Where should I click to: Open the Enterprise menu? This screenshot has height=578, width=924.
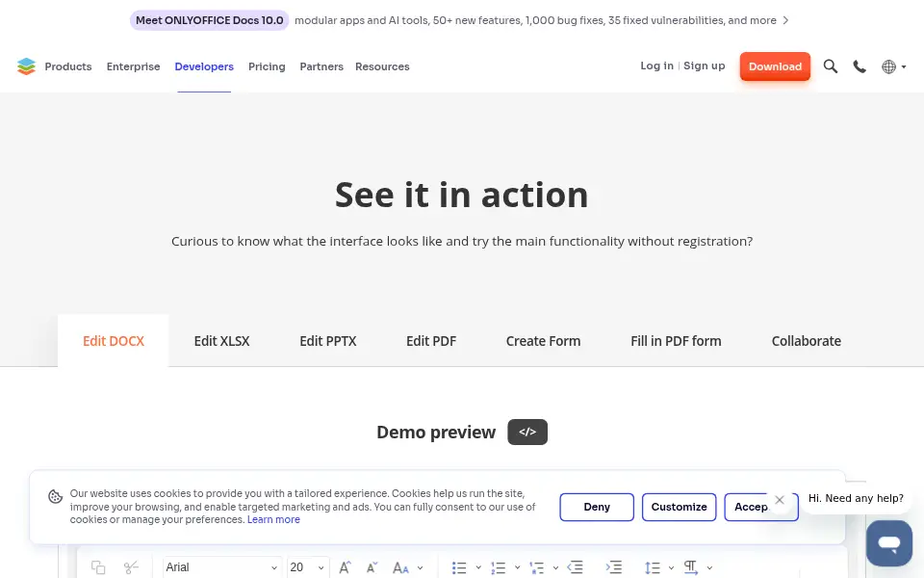click(133, 66)
